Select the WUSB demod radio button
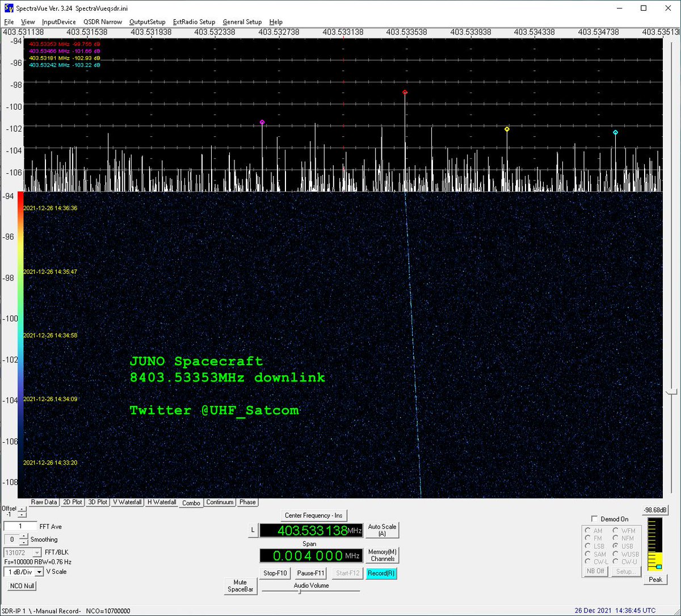The height and width of the screenshot is (616, 681). pos(616,554)
